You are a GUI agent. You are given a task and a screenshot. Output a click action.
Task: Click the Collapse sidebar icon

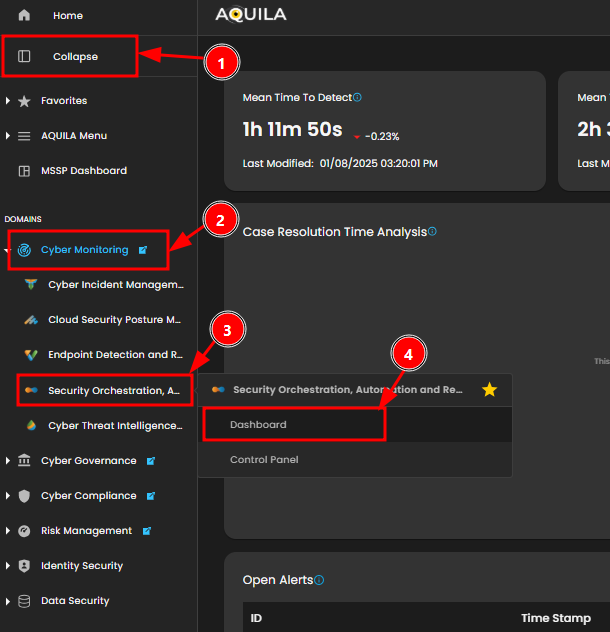(25, 57)
